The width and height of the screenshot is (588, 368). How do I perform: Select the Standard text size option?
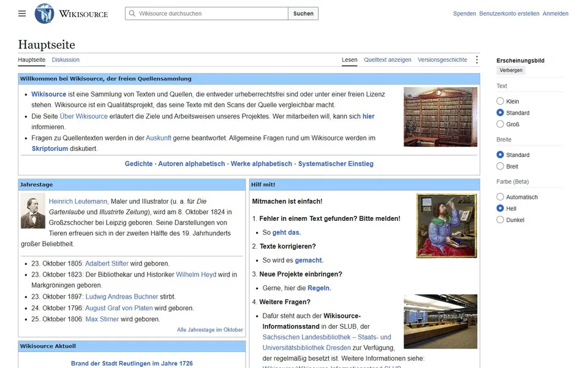coord(500,113)
